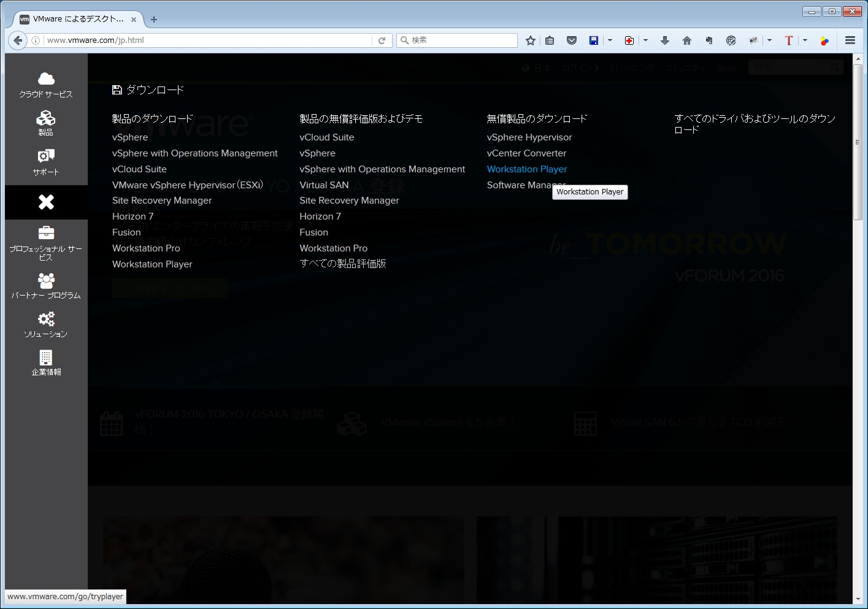Expand the dropdown beside the red T icon

[805, 40]
